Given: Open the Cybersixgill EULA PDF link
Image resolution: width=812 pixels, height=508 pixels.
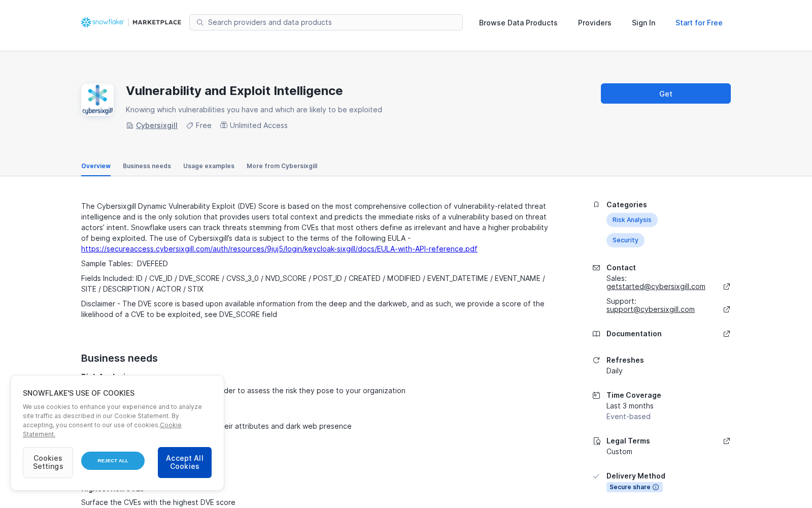Looking at the screenshot, I should coord(279,249).
